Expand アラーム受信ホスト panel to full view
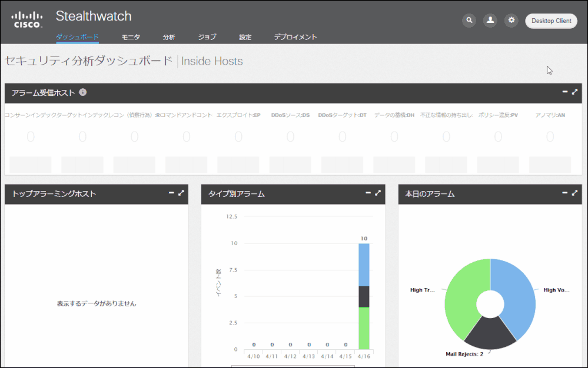The image size is (588, 368). coord(574,92)
